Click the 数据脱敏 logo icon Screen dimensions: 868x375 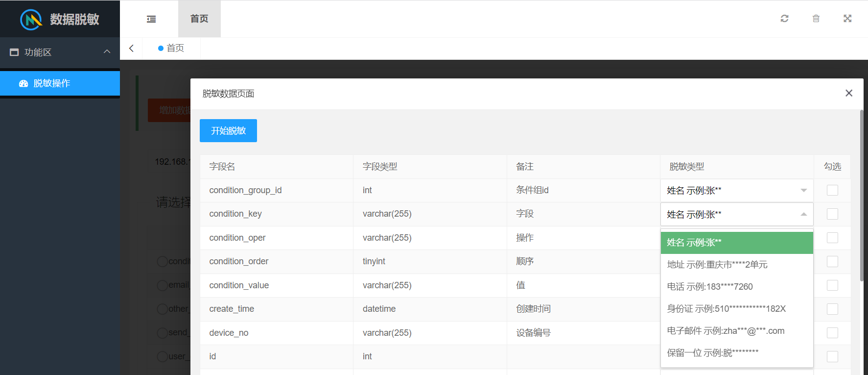click(31, 19)
